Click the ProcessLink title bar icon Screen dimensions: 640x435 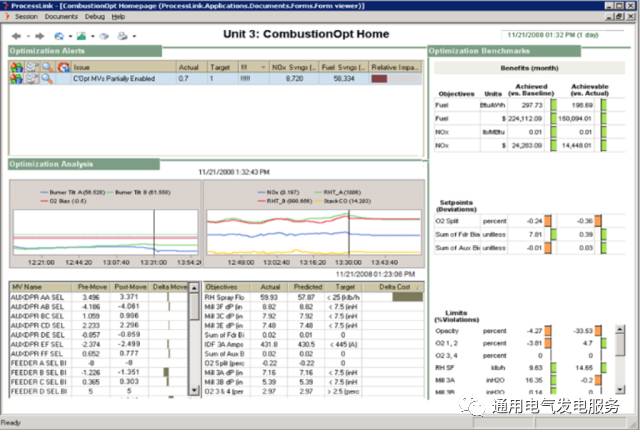point(5,5)
